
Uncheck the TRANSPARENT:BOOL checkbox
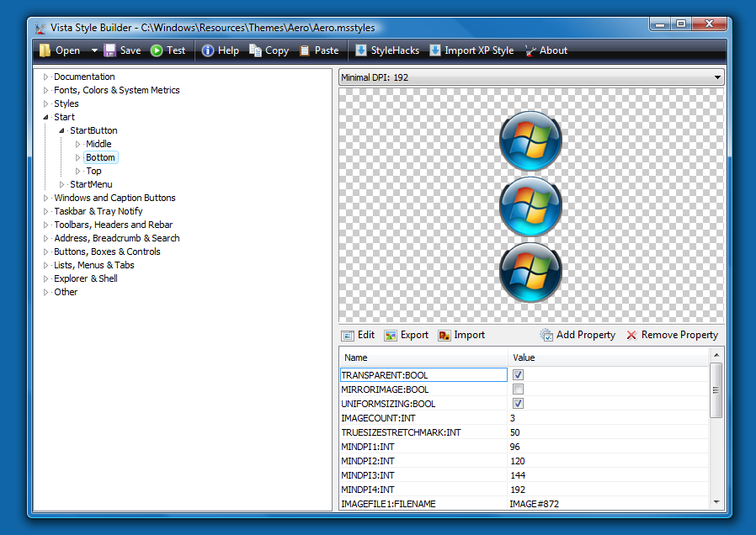pyautogui.click(x=519, y=375)
